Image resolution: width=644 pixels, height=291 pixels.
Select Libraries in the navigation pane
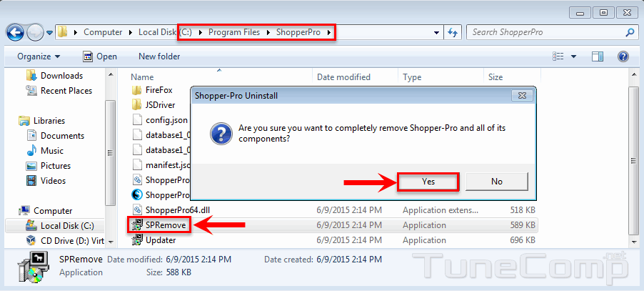point(49,121)
